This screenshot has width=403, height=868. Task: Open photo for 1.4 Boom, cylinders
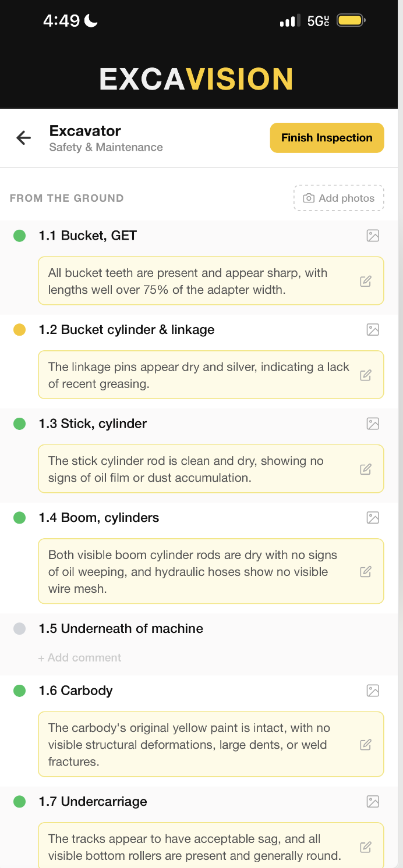click(x=373, y=518)
